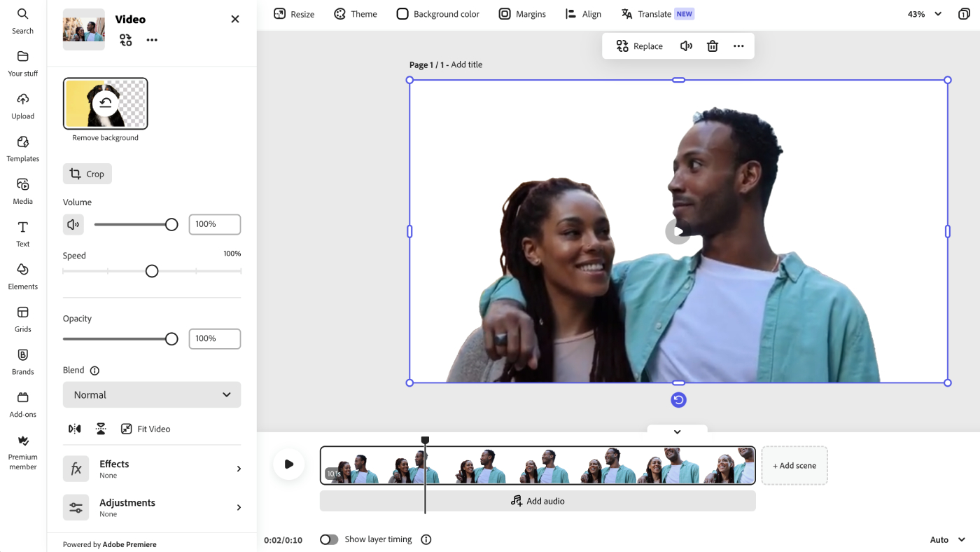Click the Speed slider handle
The image size is (980, 552).
point(152,271)
